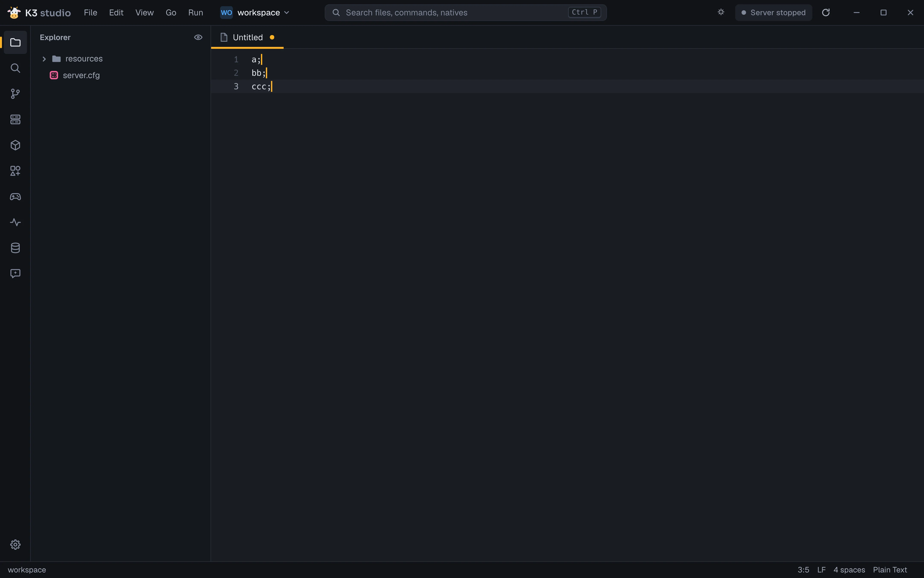Viewport: 924px width, 578px height.
Task: Expand the resources folder chevron
Action: [x=44, y=59]
